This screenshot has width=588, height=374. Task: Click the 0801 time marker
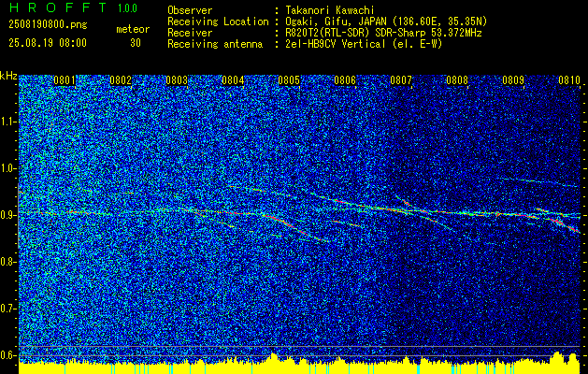coord(65,80)
